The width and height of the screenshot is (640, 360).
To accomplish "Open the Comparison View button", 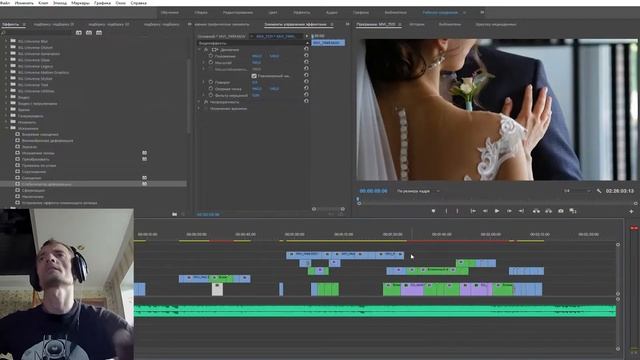I will tap(573, 211).
